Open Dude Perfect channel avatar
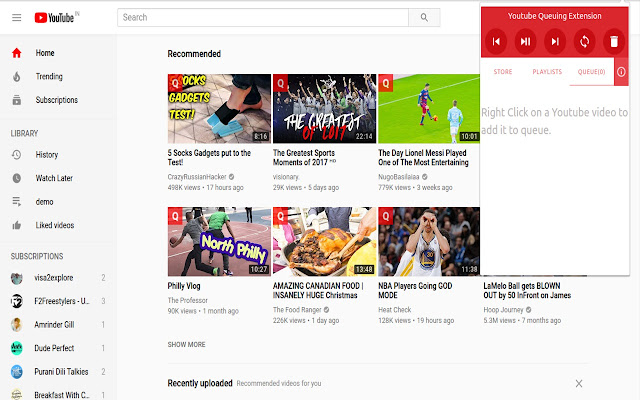The height and width of the screenshot is (400, 640). (16, 348)
